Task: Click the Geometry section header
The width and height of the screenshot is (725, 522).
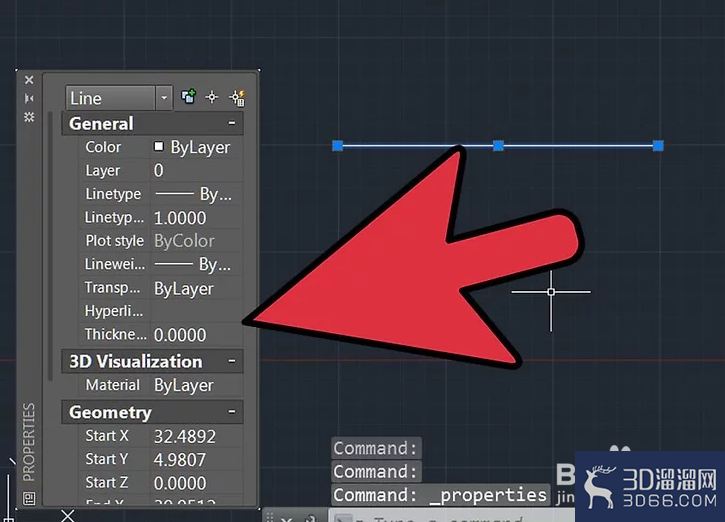Action: coord(152,412)
